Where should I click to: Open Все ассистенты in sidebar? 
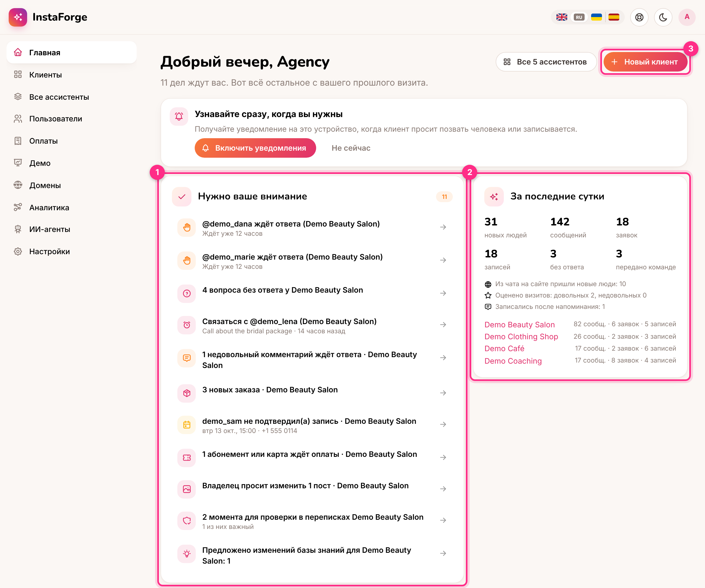pos(72,97)
